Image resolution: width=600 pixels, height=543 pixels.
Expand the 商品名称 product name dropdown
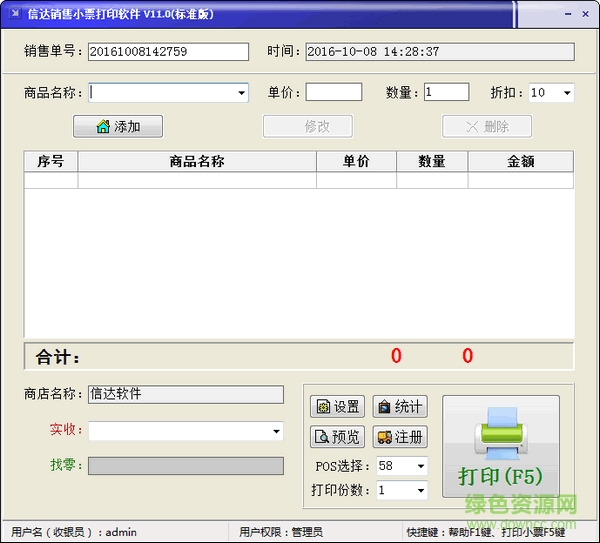[x=242, y=93]
